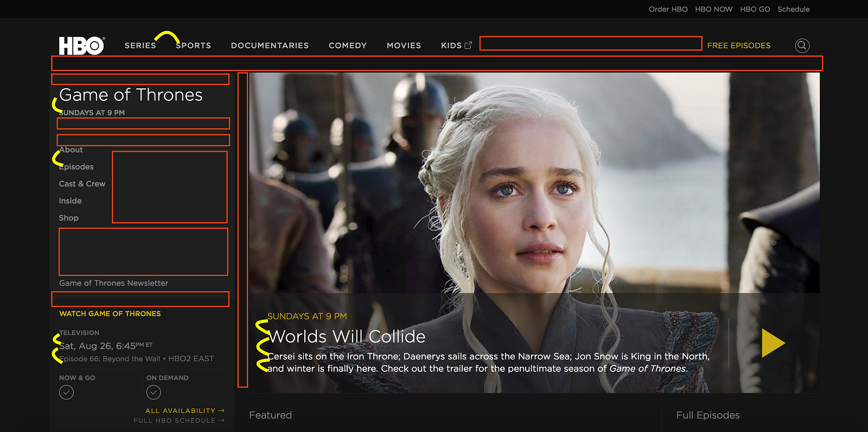This screenshot has height=432, width=868.
Task: Click the Order HBO link
Action: coord(668,9)
